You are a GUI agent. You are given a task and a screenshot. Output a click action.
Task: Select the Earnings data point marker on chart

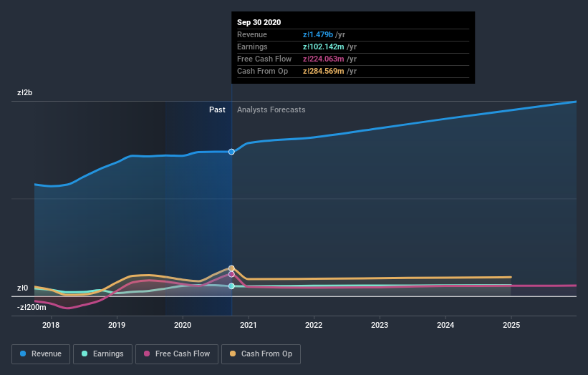231,286
